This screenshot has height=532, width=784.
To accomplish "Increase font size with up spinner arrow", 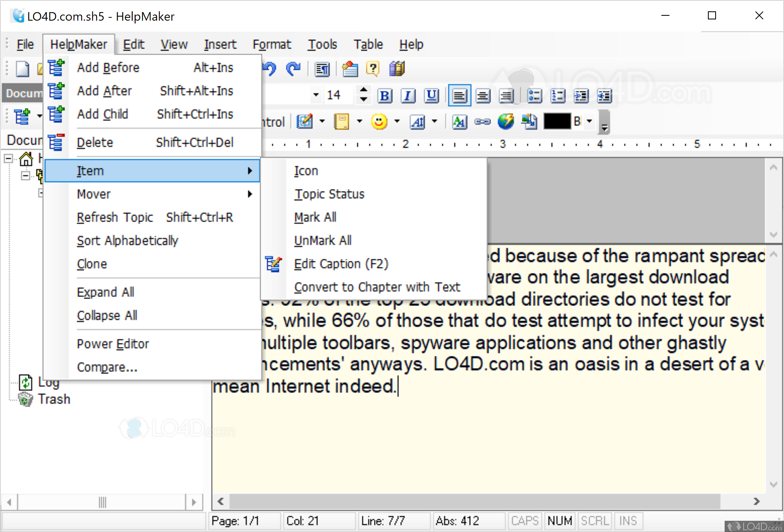I will click(363, 90).
